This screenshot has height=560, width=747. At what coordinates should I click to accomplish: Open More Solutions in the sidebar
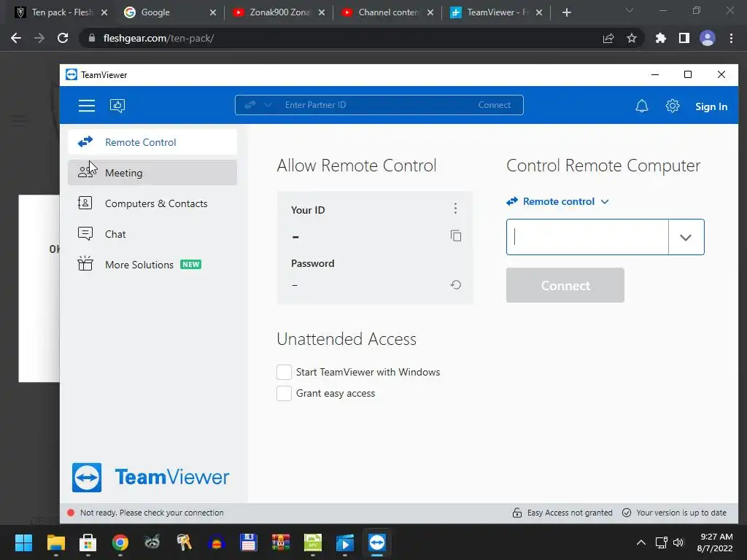coord(152,264)
